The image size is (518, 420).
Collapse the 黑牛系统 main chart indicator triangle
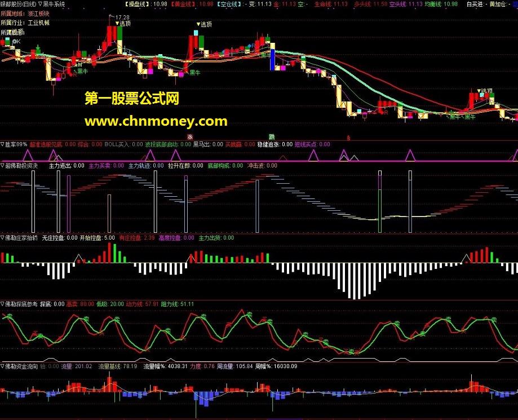[41, 5]
